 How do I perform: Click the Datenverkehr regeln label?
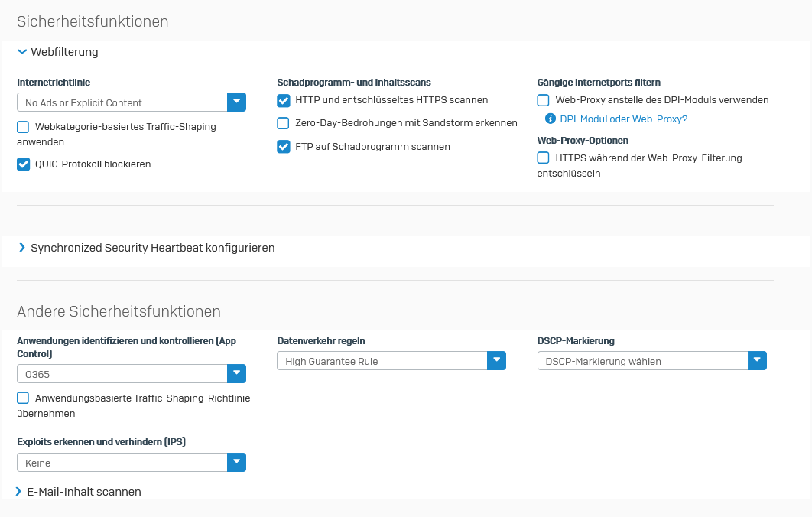click(x=321, y=341)
